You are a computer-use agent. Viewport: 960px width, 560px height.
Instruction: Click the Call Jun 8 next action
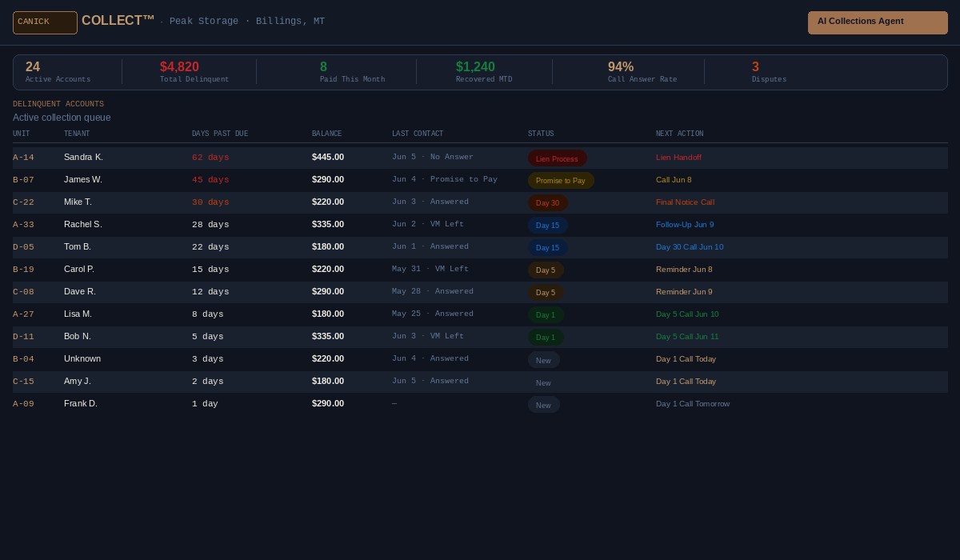674,179
